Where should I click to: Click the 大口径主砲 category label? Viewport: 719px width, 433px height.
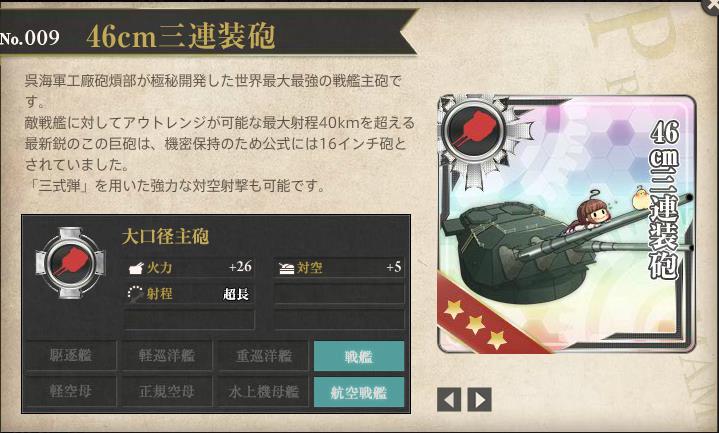(166, 237)
